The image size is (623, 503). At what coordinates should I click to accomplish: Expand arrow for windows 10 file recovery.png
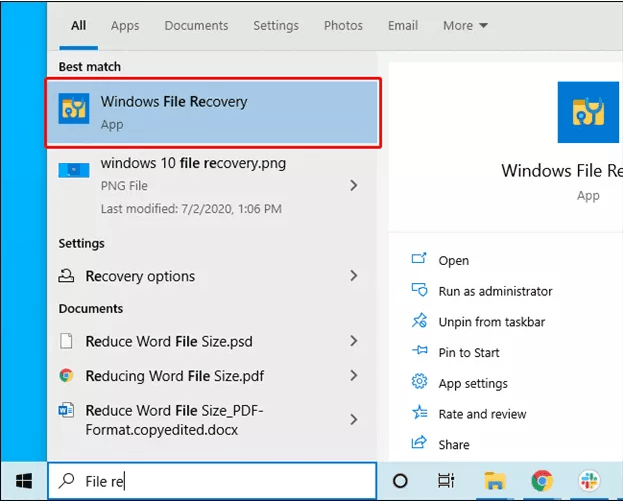pyautogui.click(x=354, y=186)
